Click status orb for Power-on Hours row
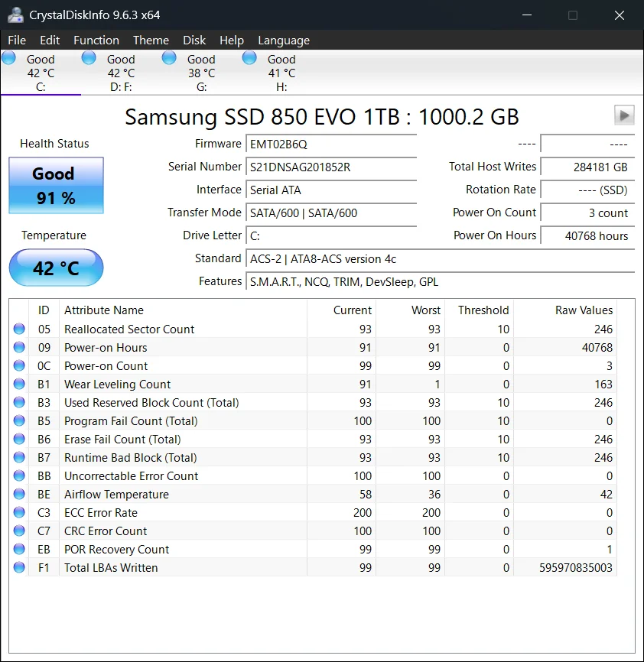The image size is (644, 662). click(x=19, y=347)
